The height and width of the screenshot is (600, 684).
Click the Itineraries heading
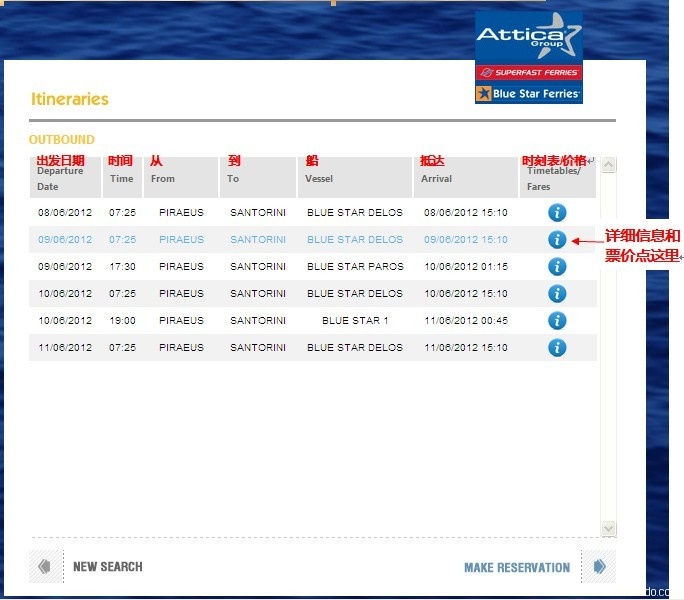pyautogui.click(x=70, y=99)
